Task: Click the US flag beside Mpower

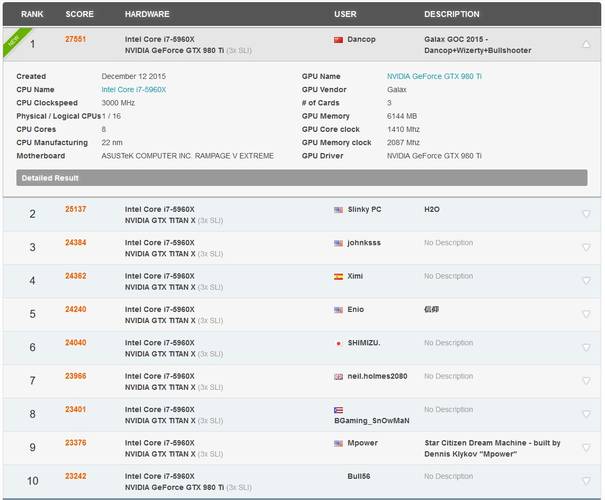Action: click(x=338, y=443)
